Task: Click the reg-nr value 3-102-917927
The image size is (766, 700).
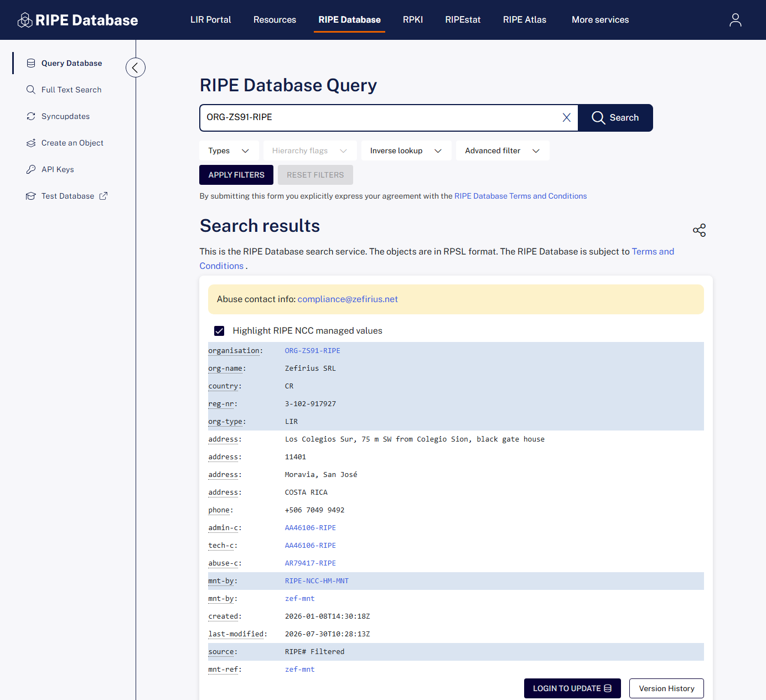Action: point(310,404)
